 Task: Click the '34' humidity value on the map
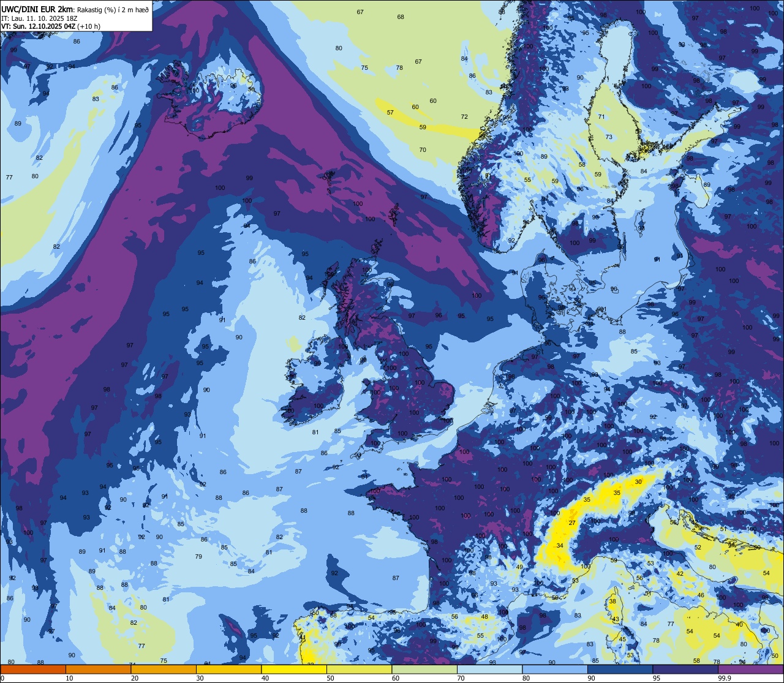tap(560, 545)
